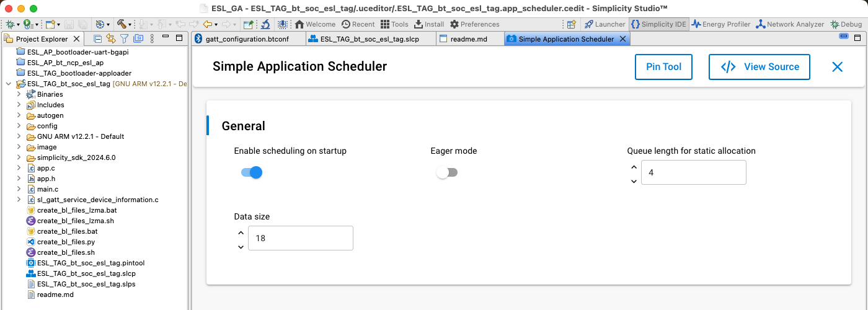Click the green Debug bug toolbar icon

[x=10, y=24]
